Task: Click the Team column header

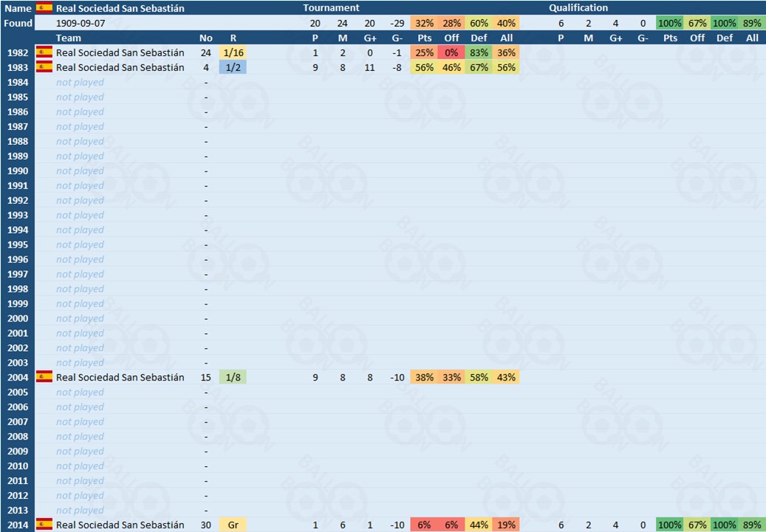Action: 69,38
